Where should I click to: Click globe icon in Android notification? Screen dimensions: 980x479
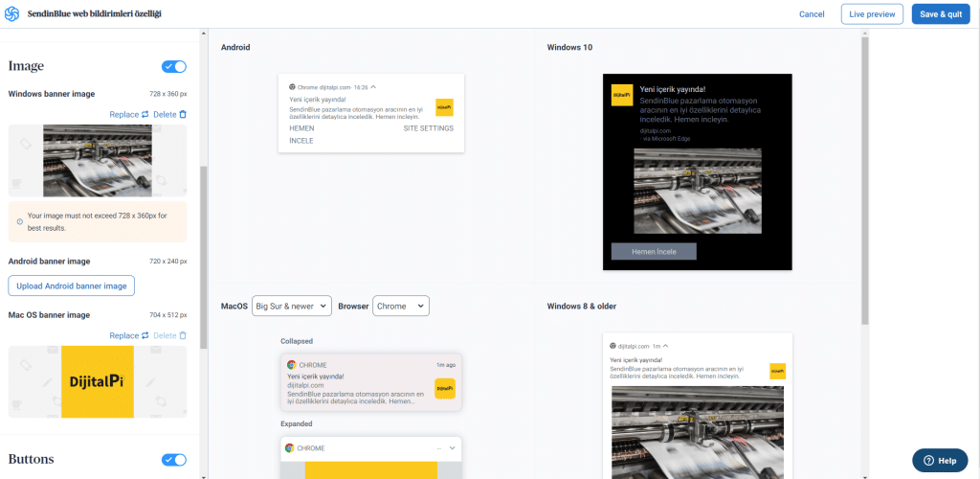click(x=292, y=87)
